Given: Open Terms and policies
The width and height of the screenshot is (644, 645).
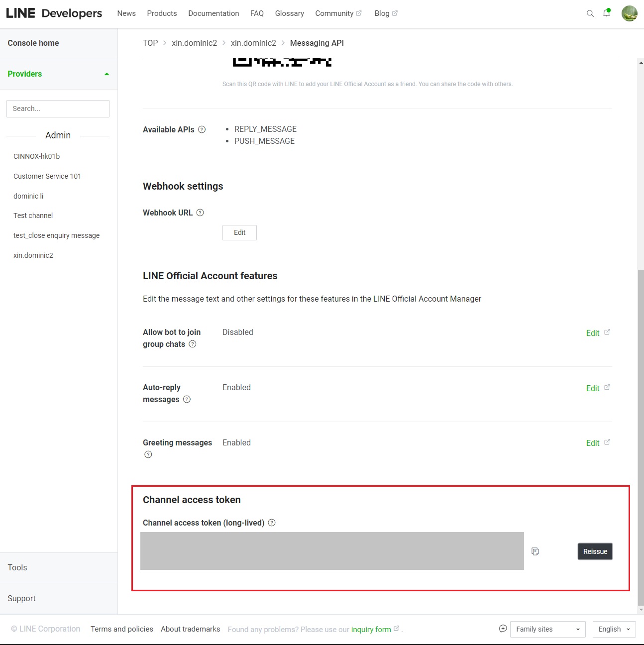Looking at the screenshot, I should coord(122,629).
